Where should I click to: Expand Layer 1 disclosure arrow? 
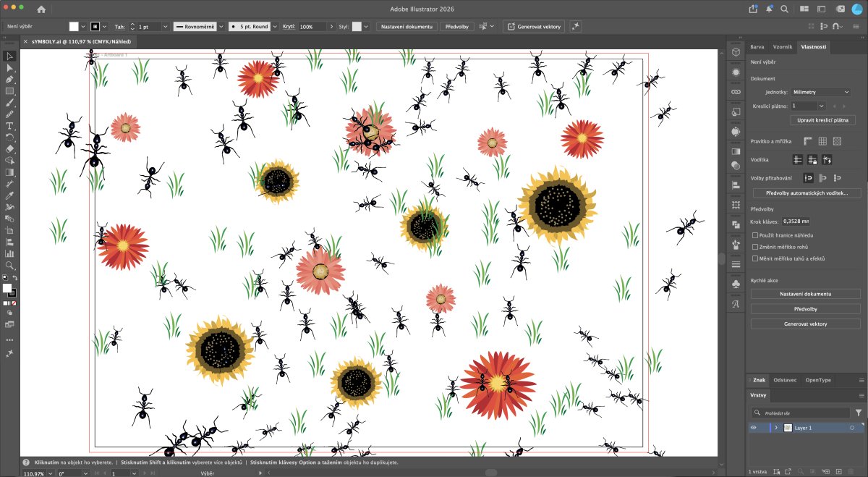pyautogui.click(x=776, y=428)
